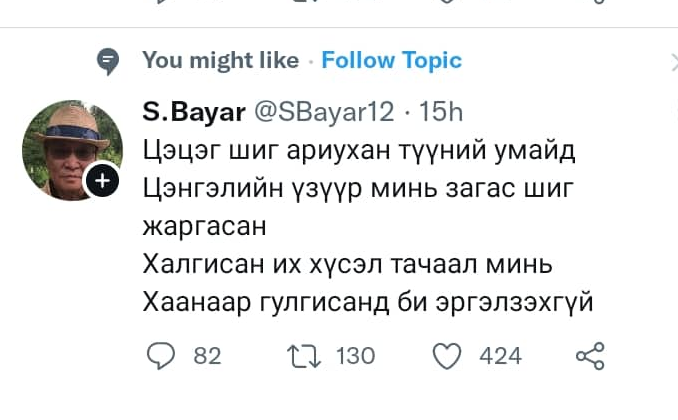This screenshot has height=420, width=678.
Task: Click the speech bubble topic icon
Action: (108, 62)
